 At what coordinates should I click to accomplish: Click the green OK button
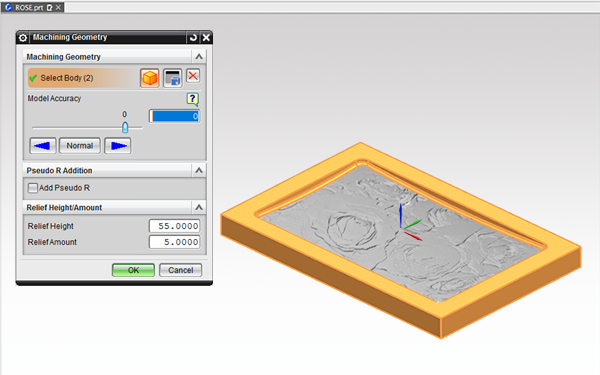(x=133, y=270)
